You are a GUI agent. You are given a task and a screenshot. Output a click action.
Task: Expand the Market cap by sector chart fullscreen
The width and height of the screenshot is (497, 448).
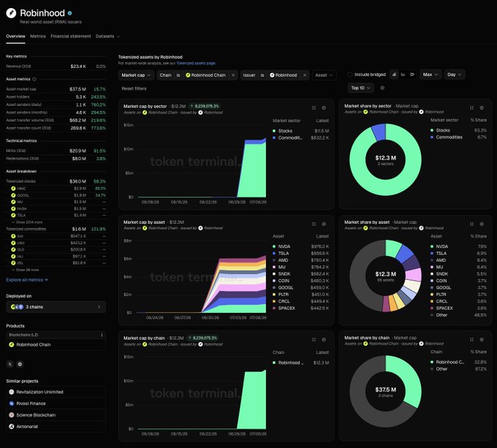(314, 107)
